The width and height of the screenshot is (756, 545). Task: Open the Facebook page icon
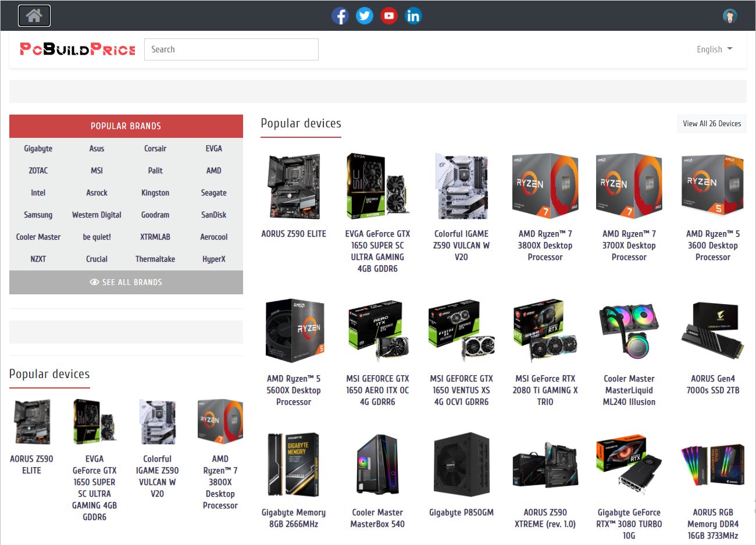[x=340, y=16]
